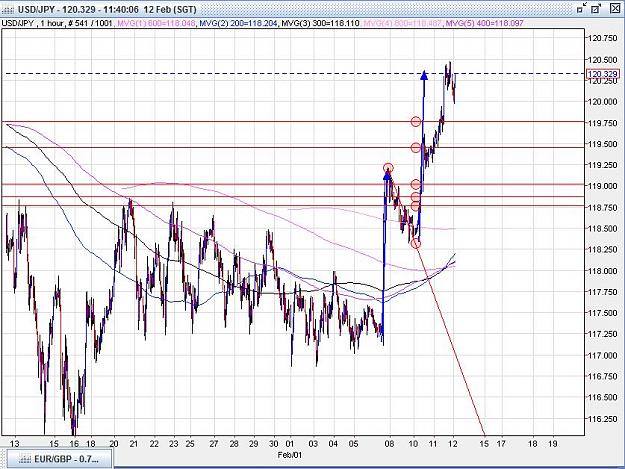
Task: Click date label 30 on time axis
Action: click(x=273, y=444)
